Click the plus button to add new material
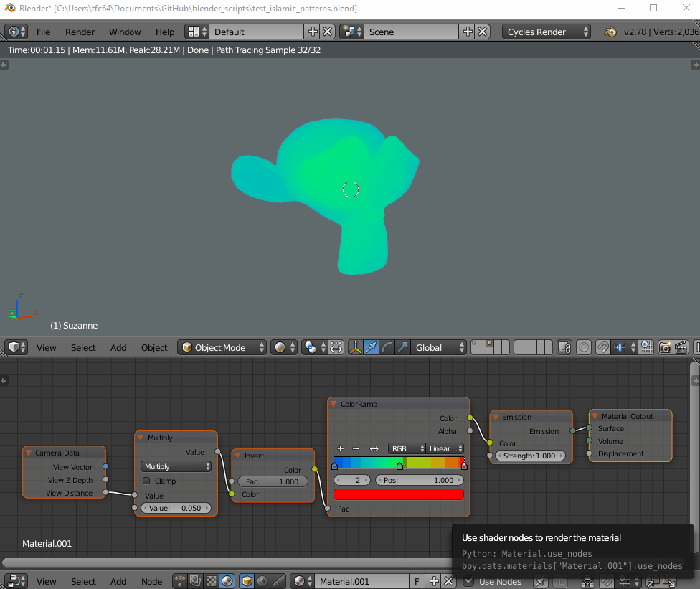The height and width of the screenshot is (589, 700). pos(433,581)
